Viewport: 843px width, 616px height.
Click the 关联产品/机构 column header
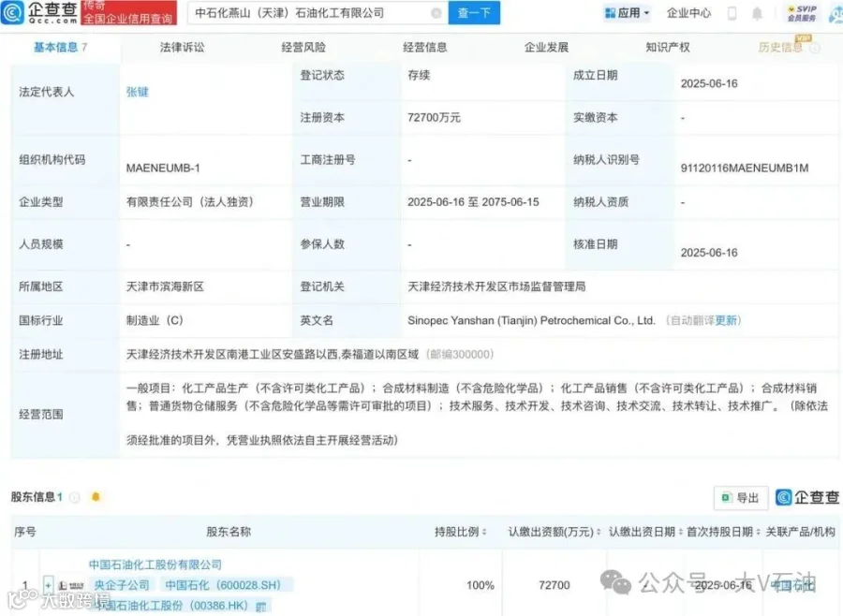[x=801, y=532]
